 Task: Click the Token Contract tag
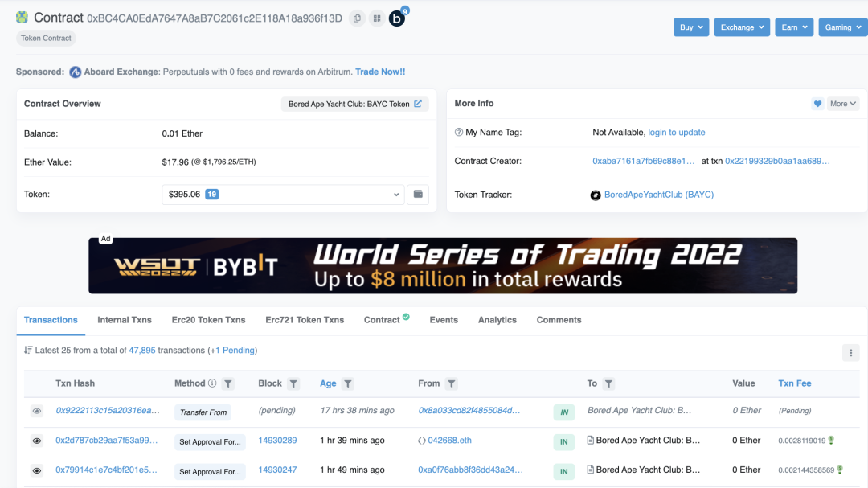(46, 39)
